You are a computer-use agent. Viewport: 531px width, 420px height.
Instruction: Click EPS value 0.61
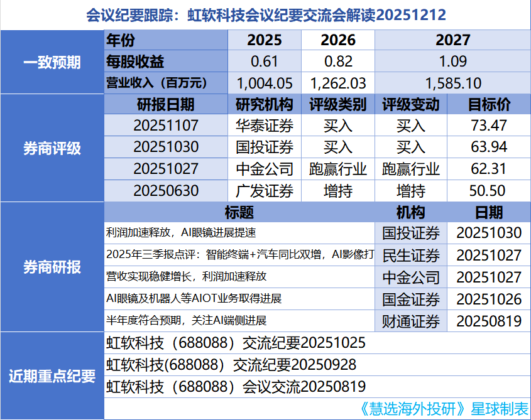pyautogui.click(x=265, y=62)
